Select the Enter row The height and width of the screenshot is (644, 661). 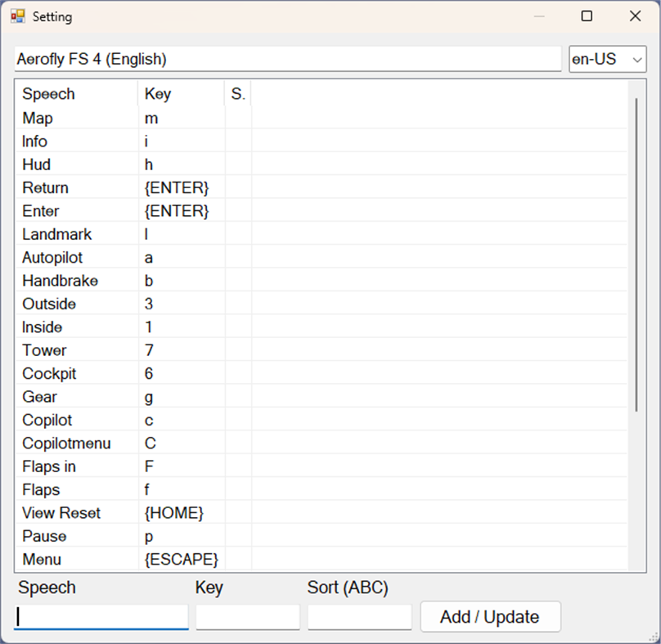pyautogui.click(x=322, y=211)
